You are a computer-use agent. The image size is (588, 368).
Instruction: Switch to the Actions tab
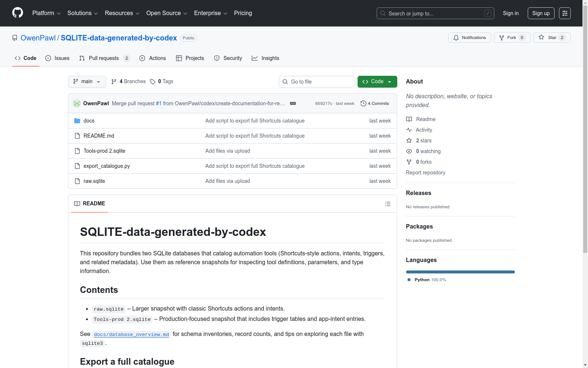[153, 58]
